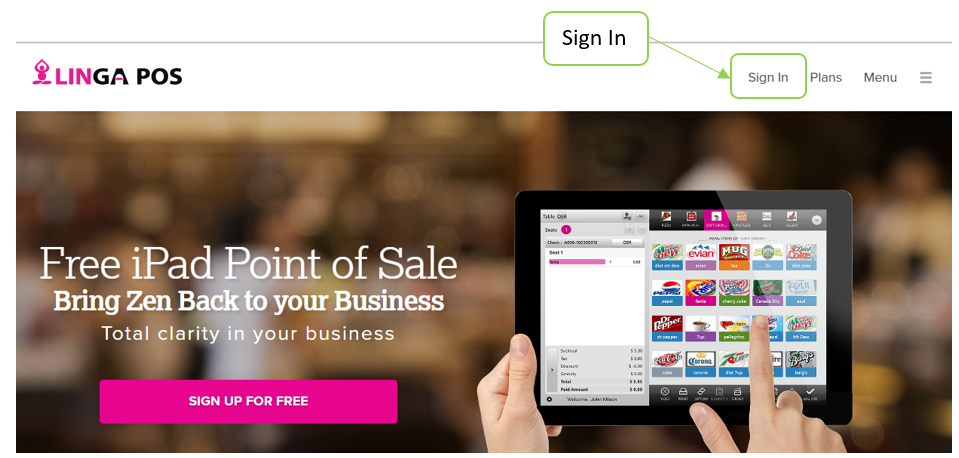
Task: Open the hamburger menu icon
Action: (x=925, y=78)
